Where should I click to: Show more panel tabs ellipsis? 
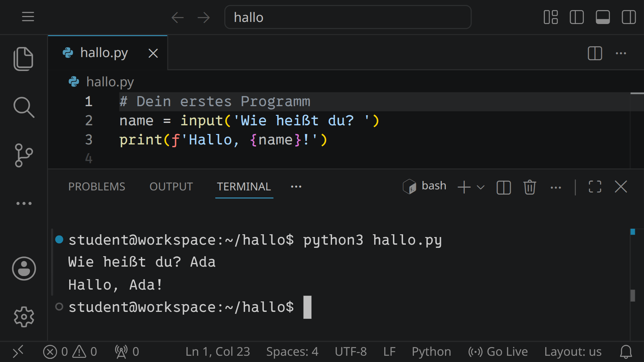click(x=296, y=187)
